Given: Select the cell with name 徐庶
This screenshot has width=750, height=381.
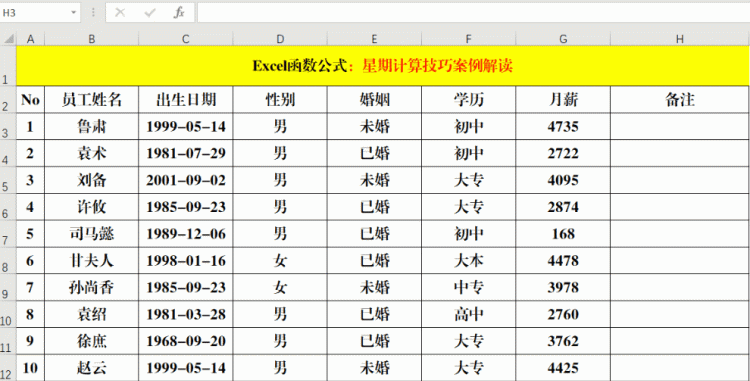Looking at the screenshot, I should [x=91, y=341].
